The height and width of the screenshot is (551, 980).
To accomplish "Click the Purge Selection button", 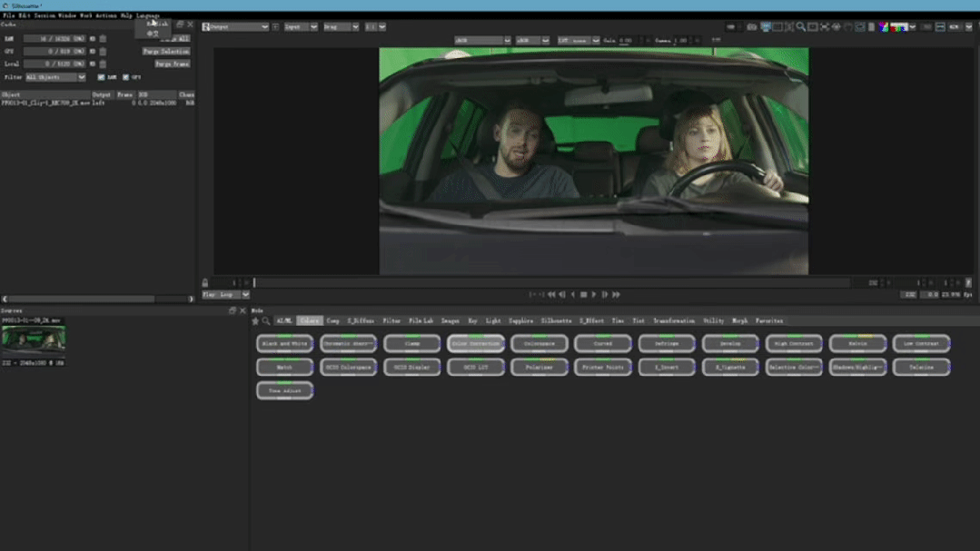I will (165, 51).
